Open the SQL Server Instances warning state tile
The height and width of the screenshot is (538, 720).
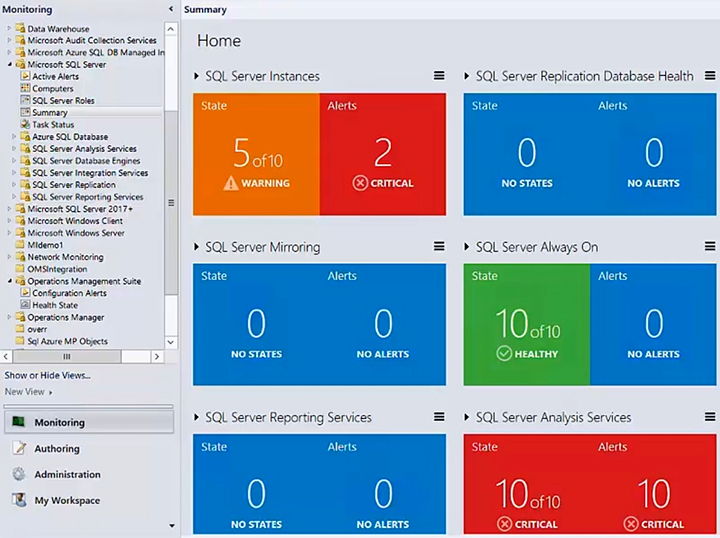256,154
